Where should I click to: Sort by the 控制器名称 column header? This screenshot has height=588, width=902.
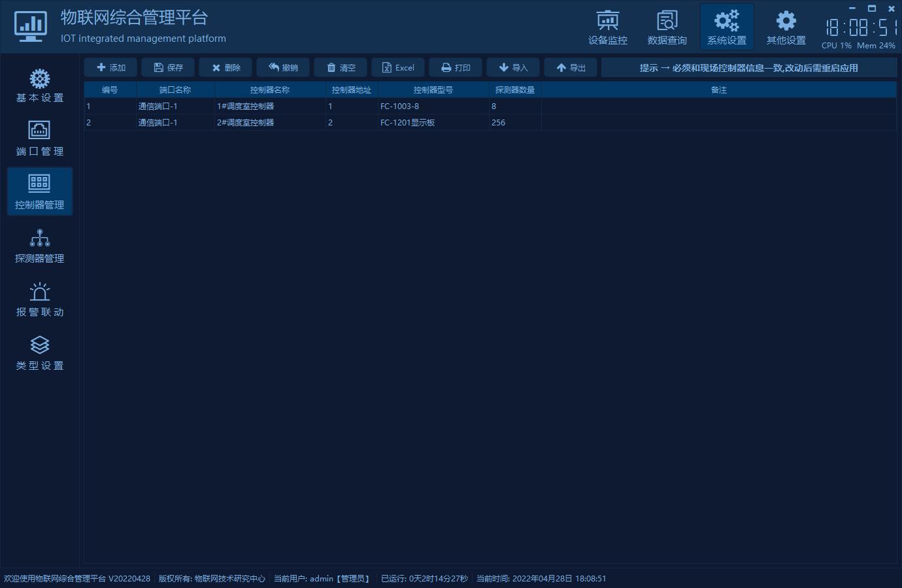click(x=269, y=90)
